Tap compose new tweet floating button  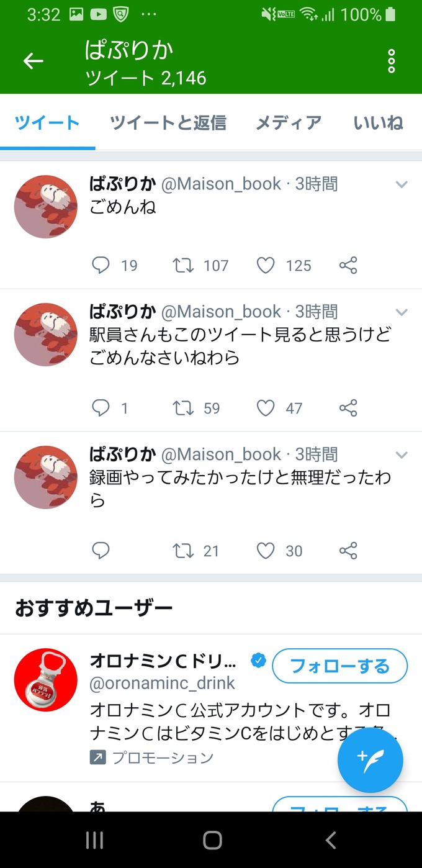(370, 761)
